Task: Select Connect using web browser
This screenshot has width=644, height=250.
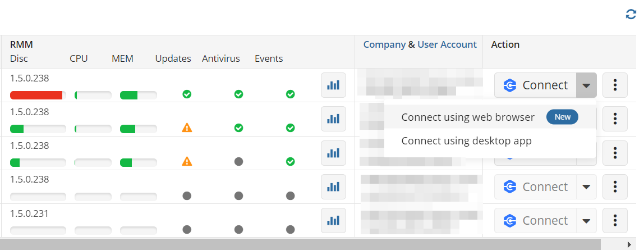Action: pos(468,117)
